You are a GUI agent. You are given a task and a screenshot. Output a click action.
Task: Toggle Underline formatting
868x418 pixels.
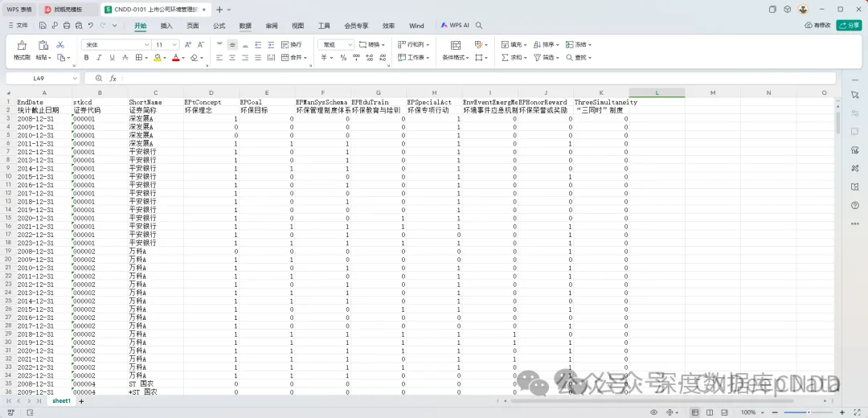[113, 58]
